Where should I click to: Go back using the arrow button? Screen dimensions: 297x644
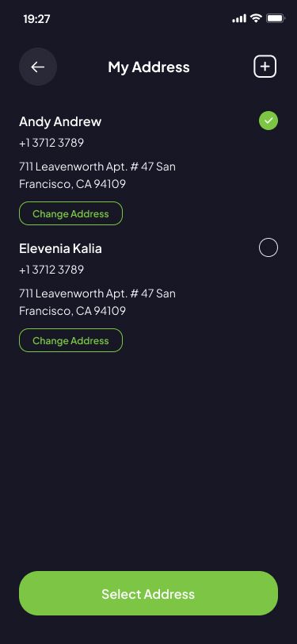[38, 67]
